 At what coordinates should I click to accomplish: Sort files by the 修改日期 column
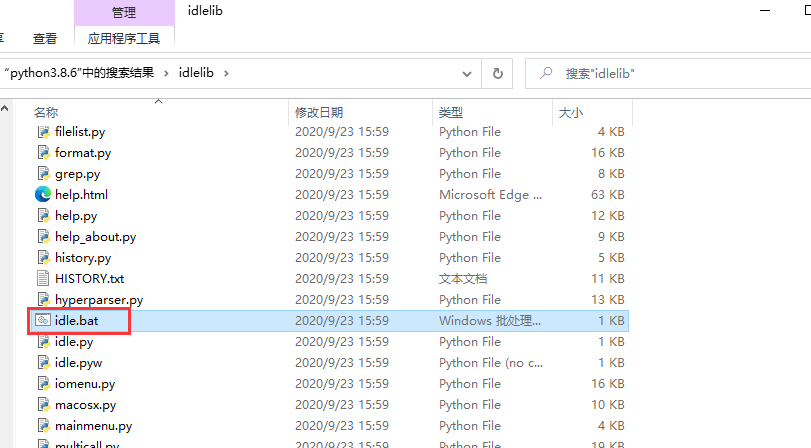click(x=319, y=112)
